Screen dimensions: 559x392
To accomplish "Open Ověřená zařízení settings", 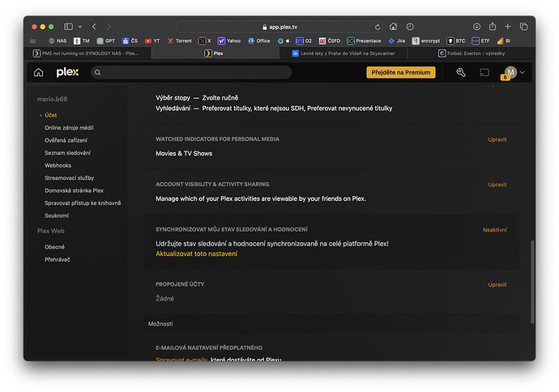I will (66, 140).
